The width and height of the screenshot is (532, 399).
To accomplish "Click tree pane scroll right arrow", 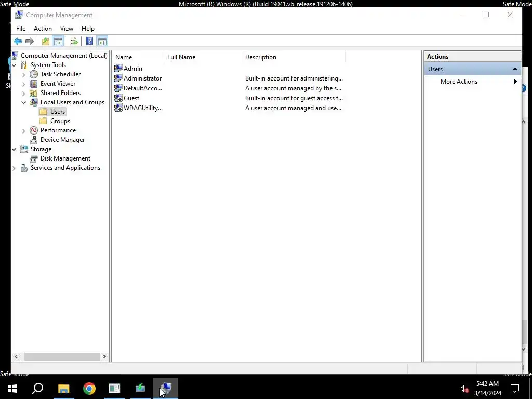I will [104, 356].
